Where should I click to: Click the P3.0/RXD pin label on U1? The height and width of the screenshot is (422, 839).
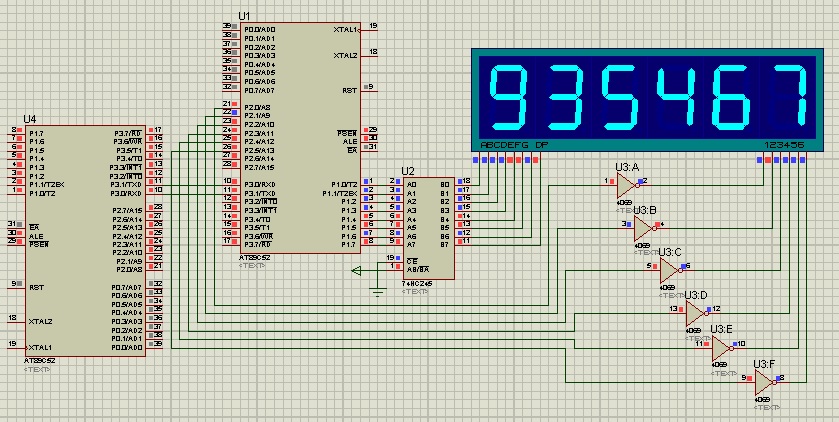click(260, 185)
